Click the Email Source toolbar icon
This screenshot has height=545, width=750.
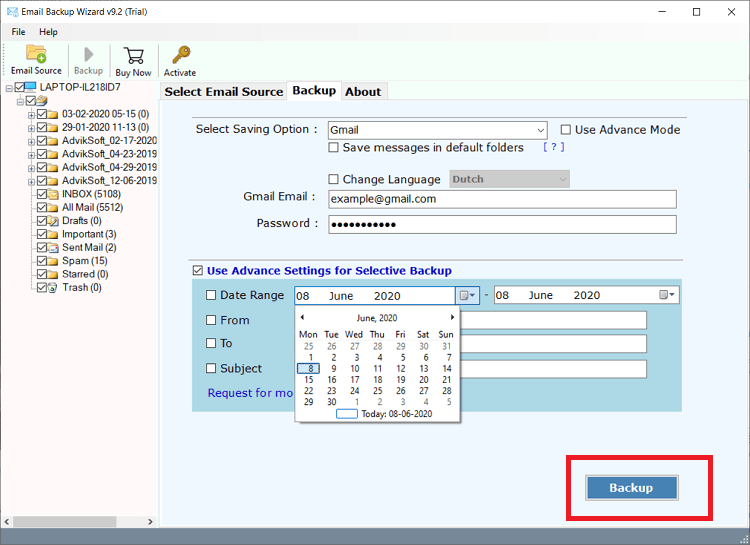pos(36,54)
